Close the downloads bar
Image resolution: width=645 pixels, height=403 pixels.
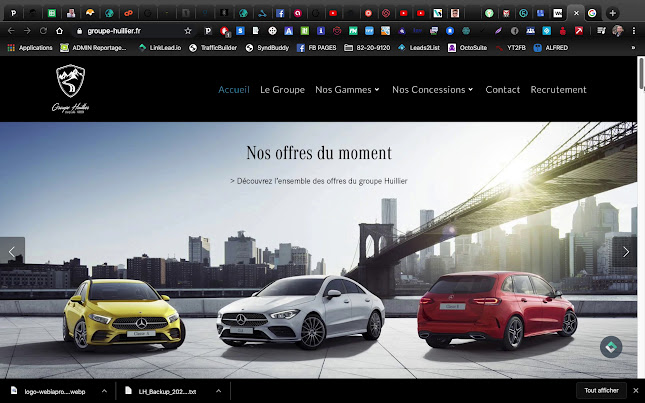636,391
